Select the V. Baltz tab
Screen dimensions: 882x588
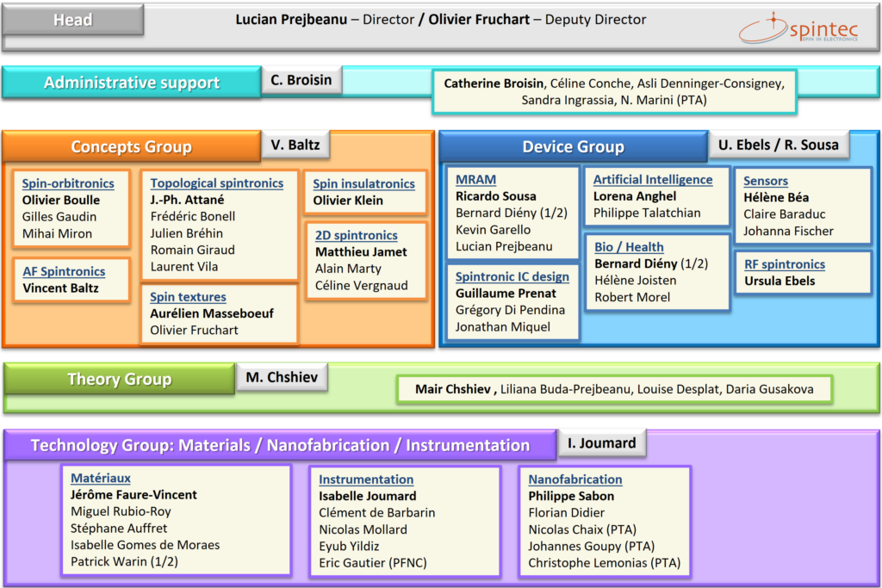pos(295,145)
